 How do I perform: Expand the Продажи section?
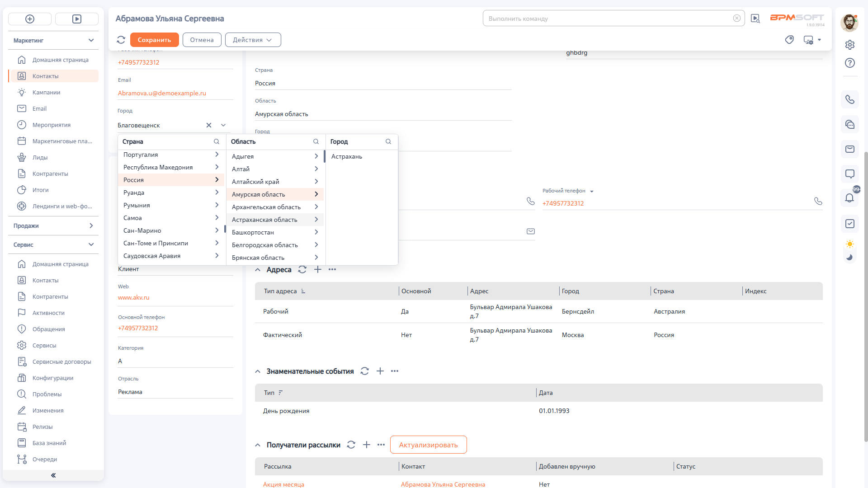point(91,225)
